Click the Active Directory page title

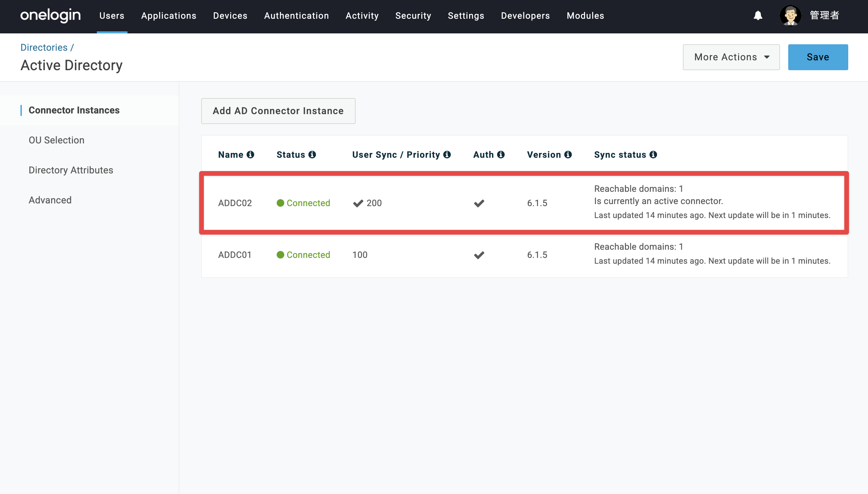tap(72, 65)
